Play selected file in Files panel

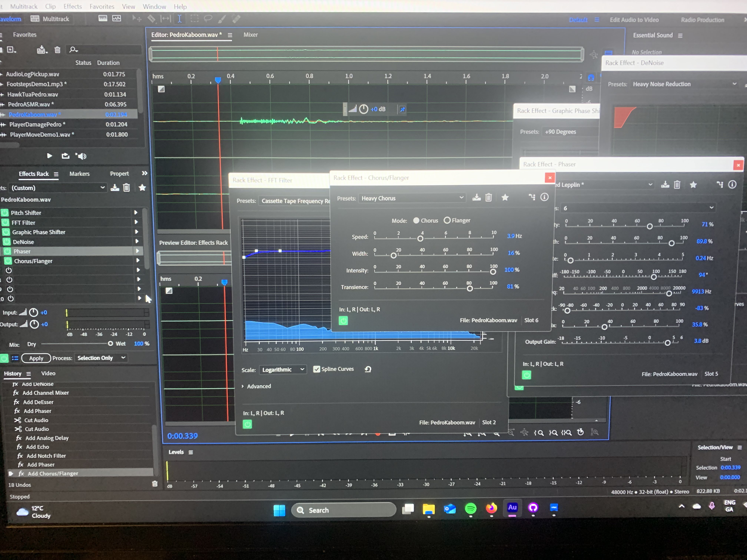(49, 156)
